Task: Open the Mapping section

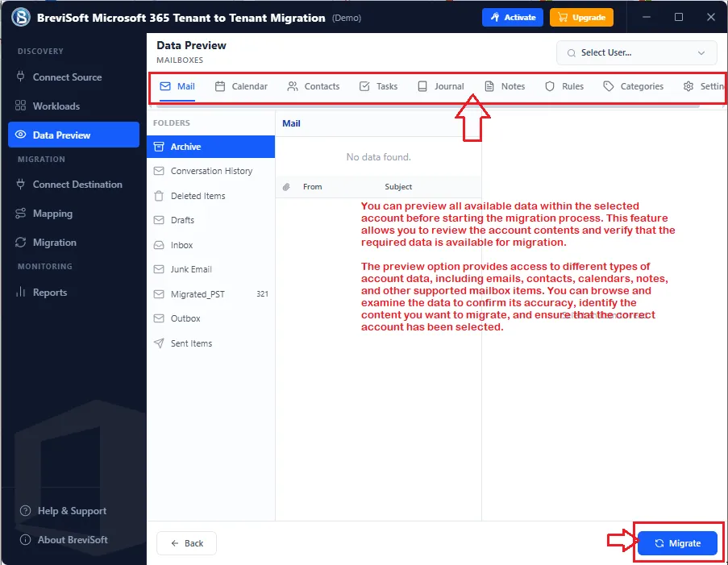Action: pyautogui.click(x=73, y=214)
